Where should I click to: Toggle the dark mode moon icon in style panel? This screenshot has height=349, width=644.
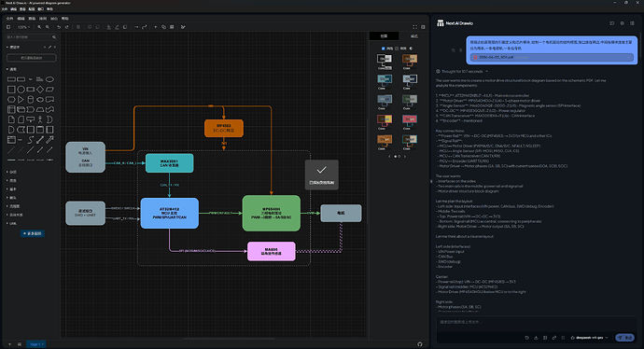click(411, 49)
